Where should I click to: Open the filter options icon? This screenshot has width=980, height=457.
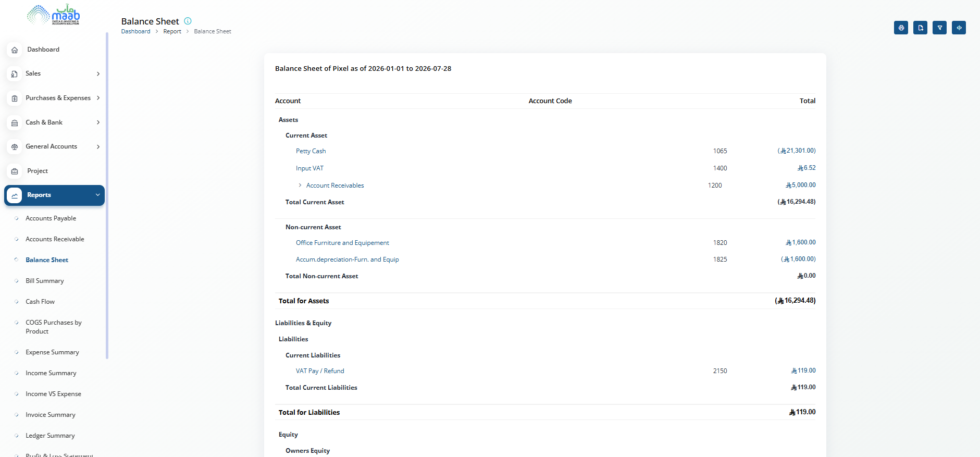939,28
